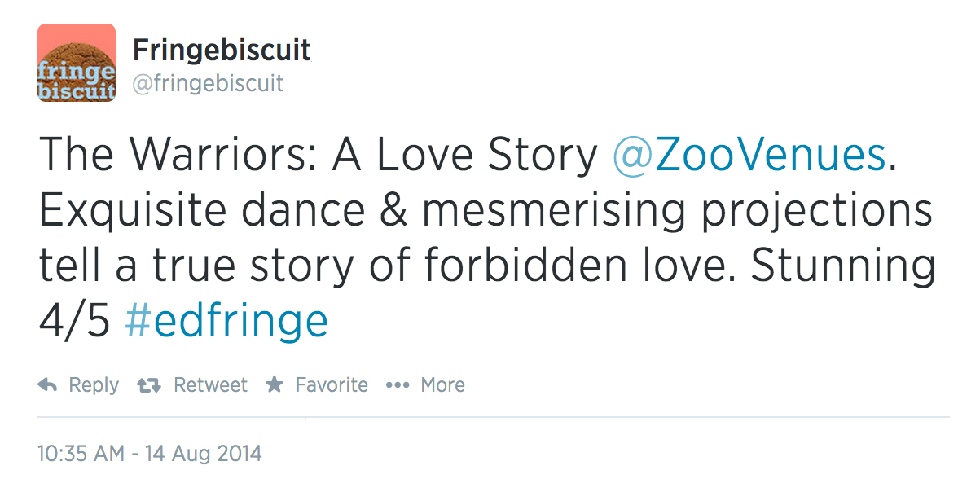Click the Reply text label
Image resolution: width=980 pixels, height=492 pixels.
click(x=94, y=385)
